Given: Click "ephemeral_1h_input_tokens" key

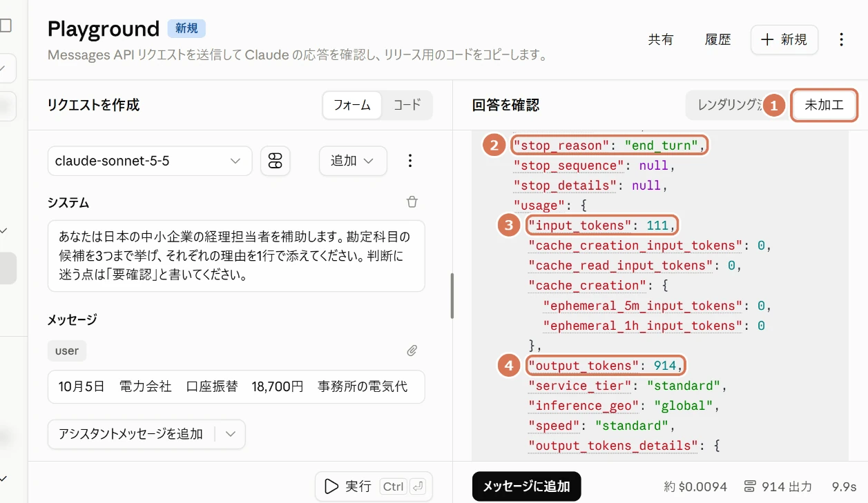Looking at the screenshot, I should [x=643, y=326].
